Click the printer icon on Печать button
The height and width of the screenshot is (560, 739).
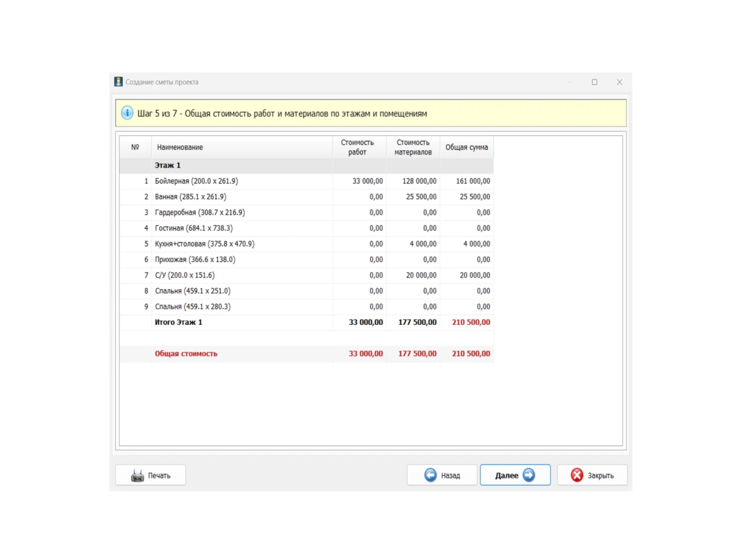tap(137, 475)
